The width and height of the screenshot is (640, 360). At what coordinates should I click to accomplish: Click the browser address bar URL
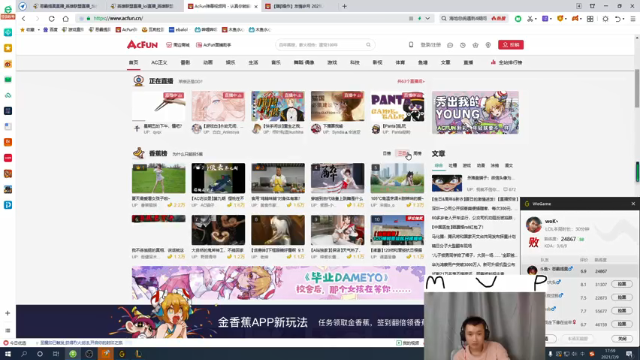pos(118,18)
